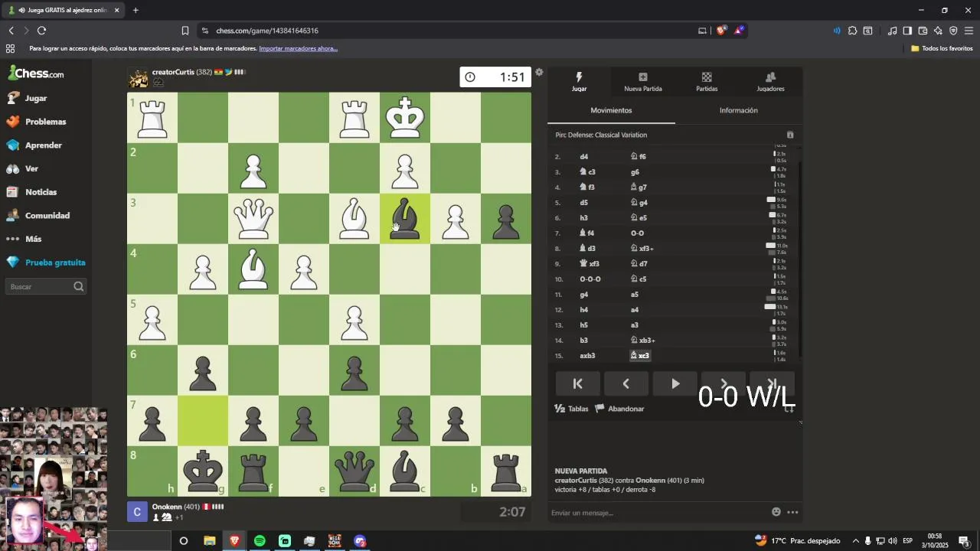Image resolution: width=980 pixels, height=551 pixels.
Task: Open the Leo AI sparkle icon
Action: pos(938,31)
